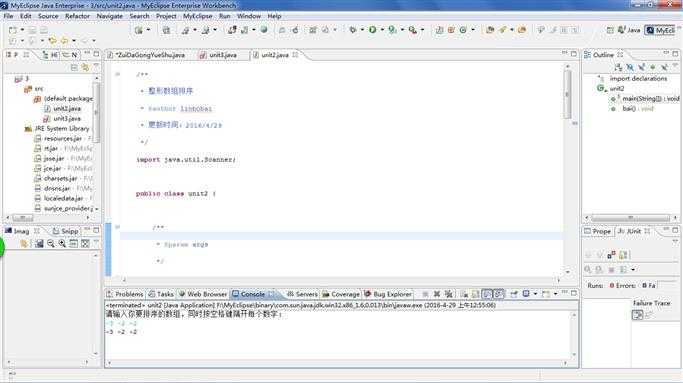683x383 pixels.
Task: Open the Display Selected Console dropdown
Action: (535, 294)
